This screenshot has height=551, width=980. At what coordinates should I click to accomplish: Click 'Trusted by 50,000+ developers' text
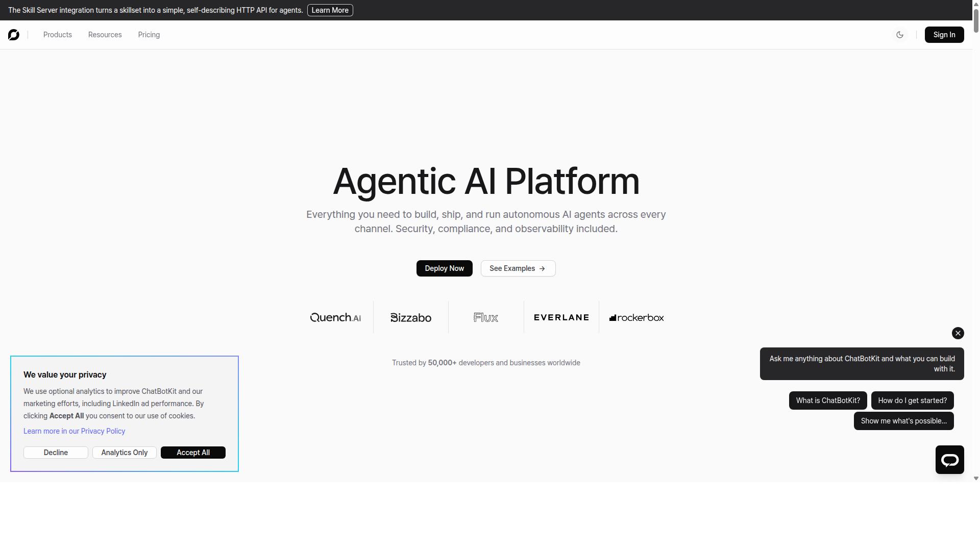(486, 363)
